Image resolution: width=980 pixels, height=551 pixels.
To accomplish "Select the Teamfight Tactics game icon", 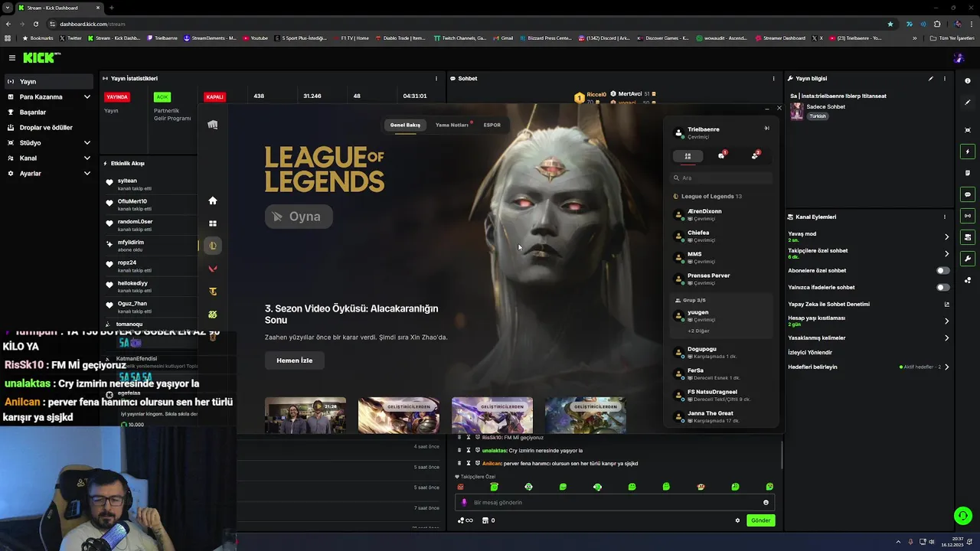I will coord(213,292).
